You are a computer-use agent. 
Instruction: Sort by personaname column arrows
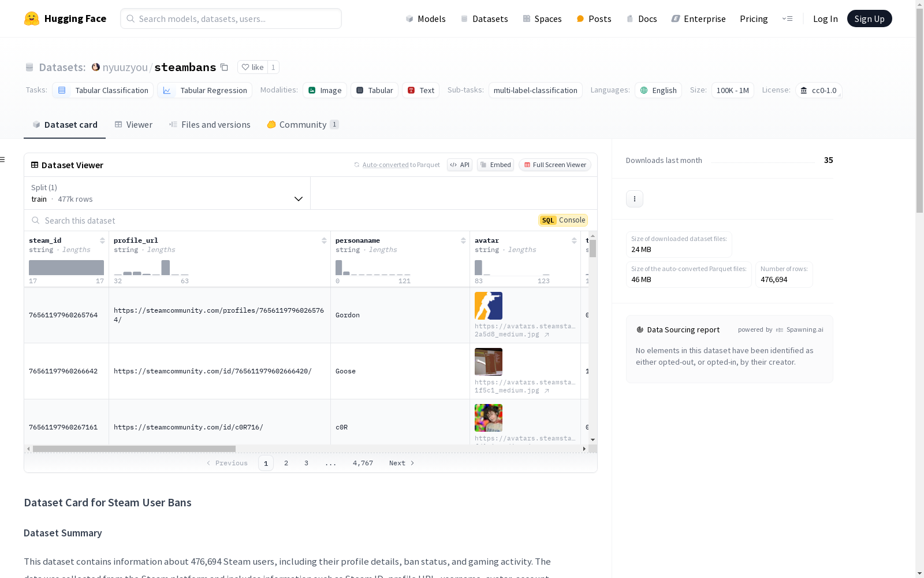point(463,240)
